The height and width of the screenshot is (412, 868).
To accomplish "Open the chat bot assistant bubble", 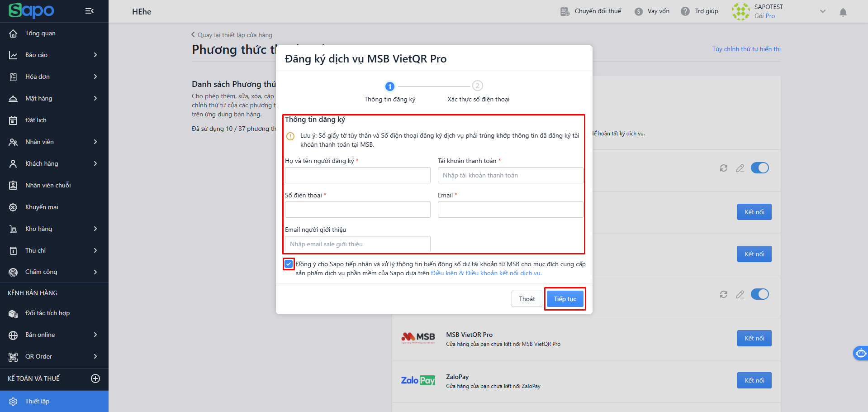I will click(x=860, y=353).
